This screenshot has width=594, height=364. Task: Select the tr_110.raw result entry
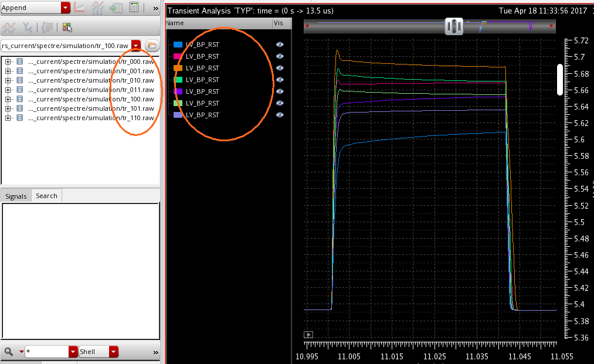click(91, 118)
